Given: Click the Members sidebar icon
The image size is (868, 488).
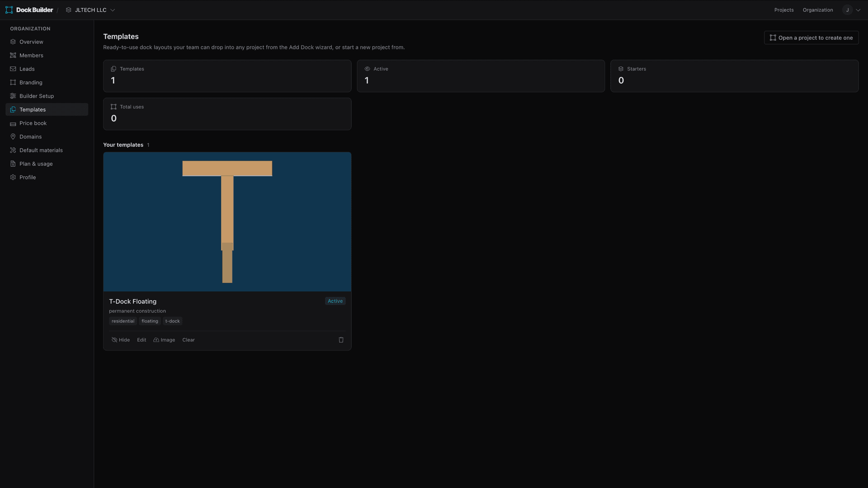Looking at the screenshot, I should pos(13,55).
